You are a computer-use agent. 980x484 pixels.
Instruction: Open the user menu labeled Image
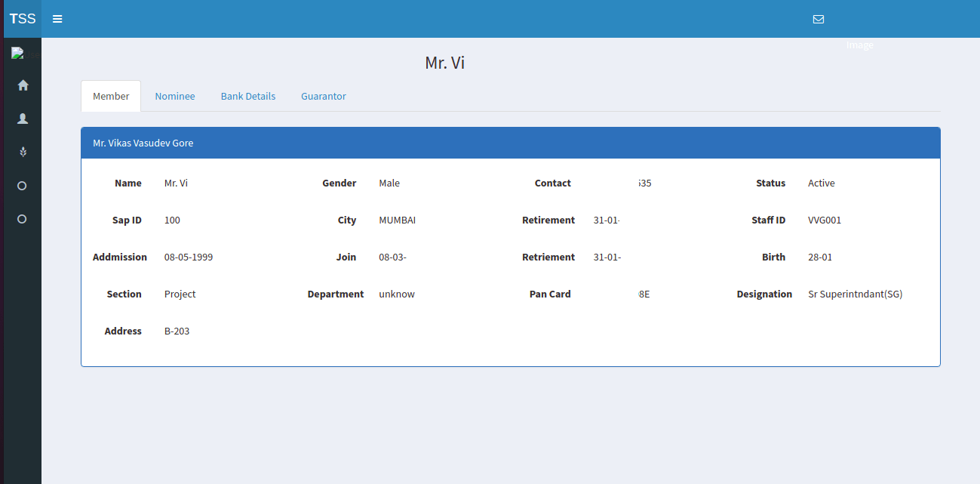859,45
